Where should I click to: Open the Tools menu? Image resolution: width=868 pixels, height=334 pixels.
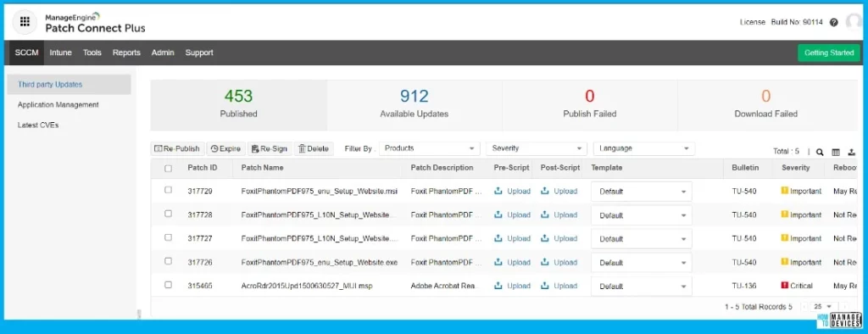92,53
